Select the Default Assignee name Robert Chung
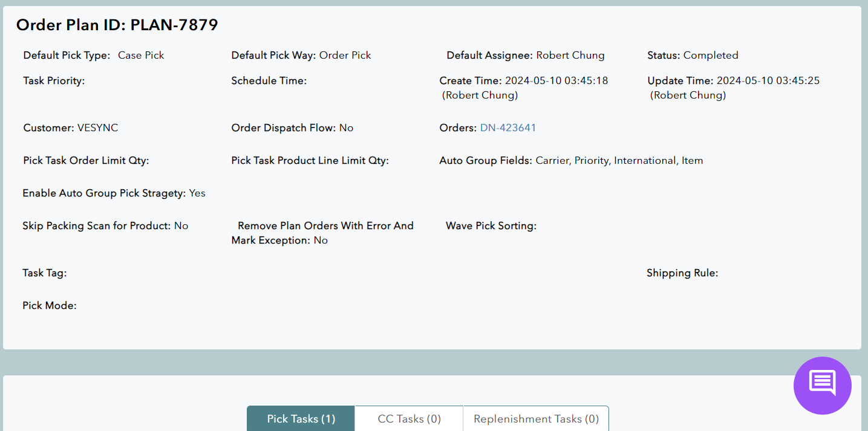The height and width of the screenshot is (431, 868). click(x=570, y=56)
